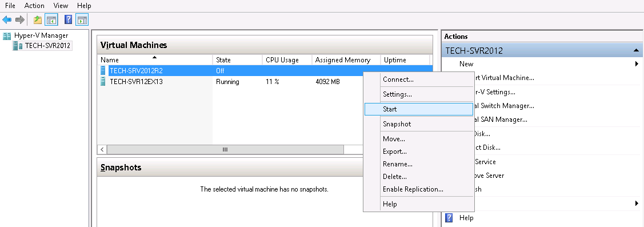
Task: Choose Move... from the context menu
Action: [x=418, y=139]
